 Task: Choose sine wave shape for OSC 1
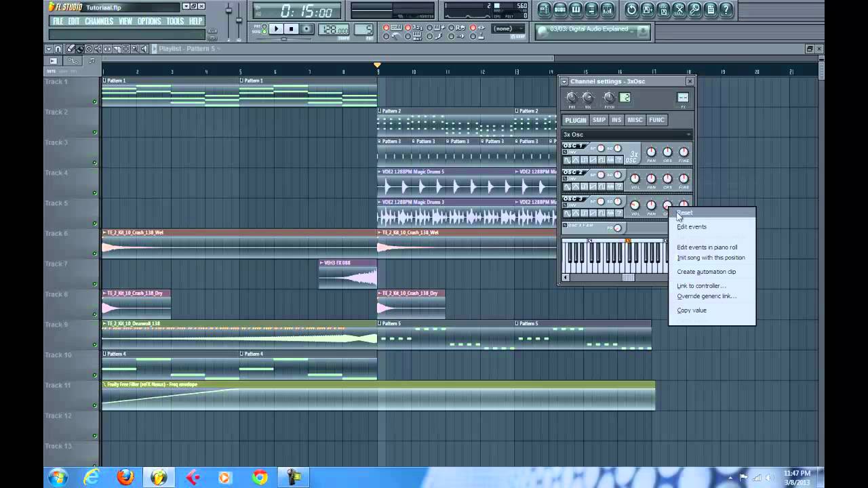coord(567,160)
